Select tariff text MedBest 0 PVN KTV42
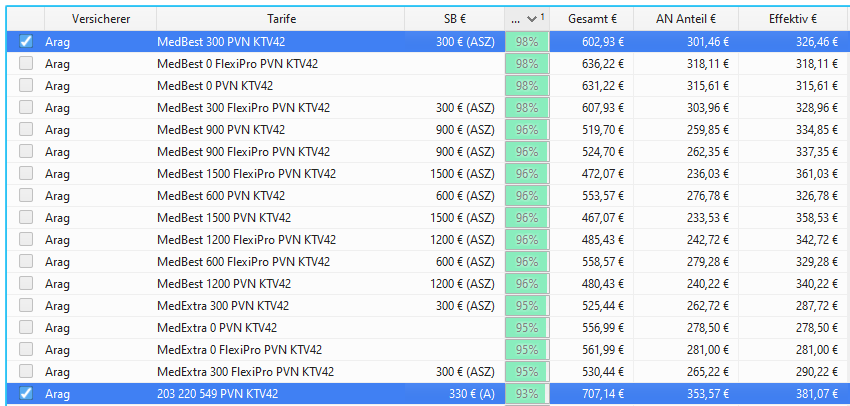 pyautogui.click(x=215, y=86)
